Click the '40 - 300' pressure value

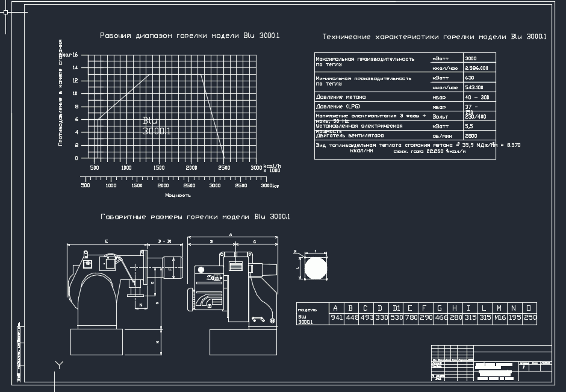pyautogui.click(x=477, y=98)
